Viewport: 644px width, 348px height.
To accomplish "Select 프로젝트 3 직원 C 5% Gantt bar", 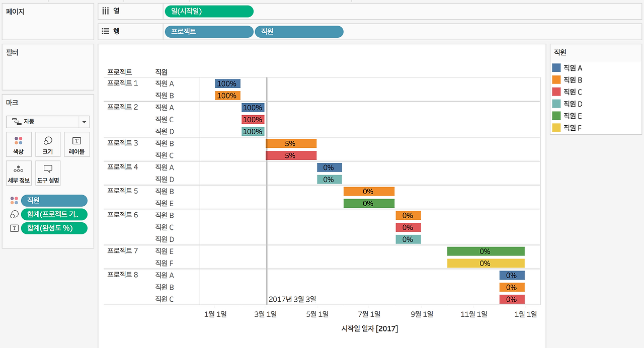I will (x=291, y=155).
